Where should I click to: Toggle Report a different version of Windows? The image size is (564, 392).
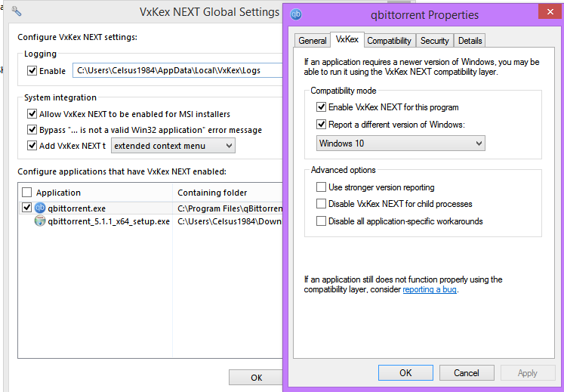(321, 125)
